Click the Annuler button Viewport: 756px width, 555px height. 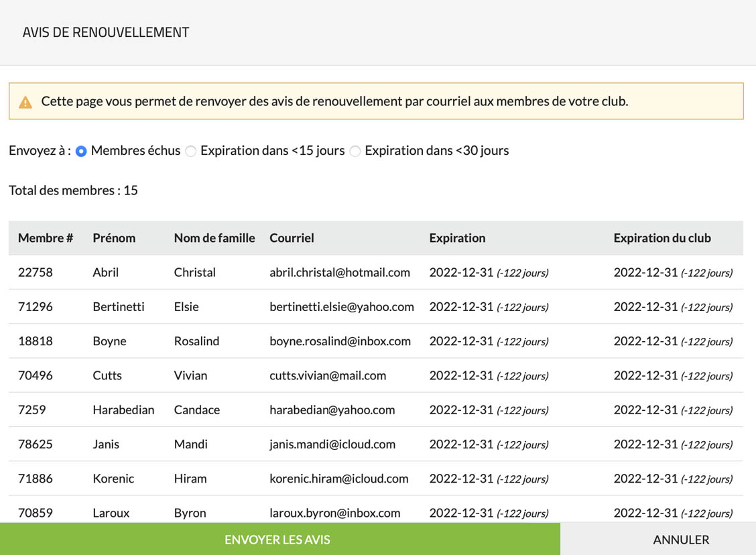pos(681,540)
